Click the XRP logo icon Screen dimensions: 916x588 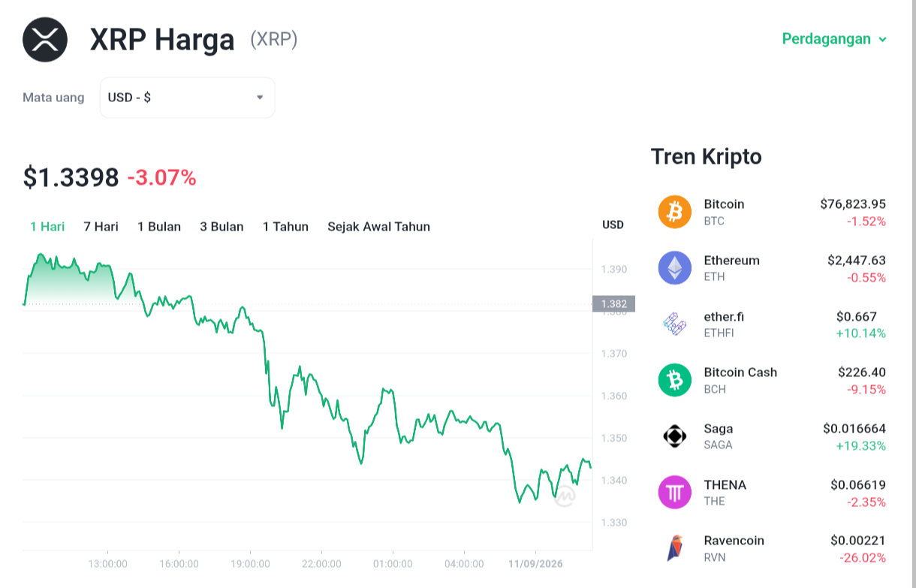(45, 39)
